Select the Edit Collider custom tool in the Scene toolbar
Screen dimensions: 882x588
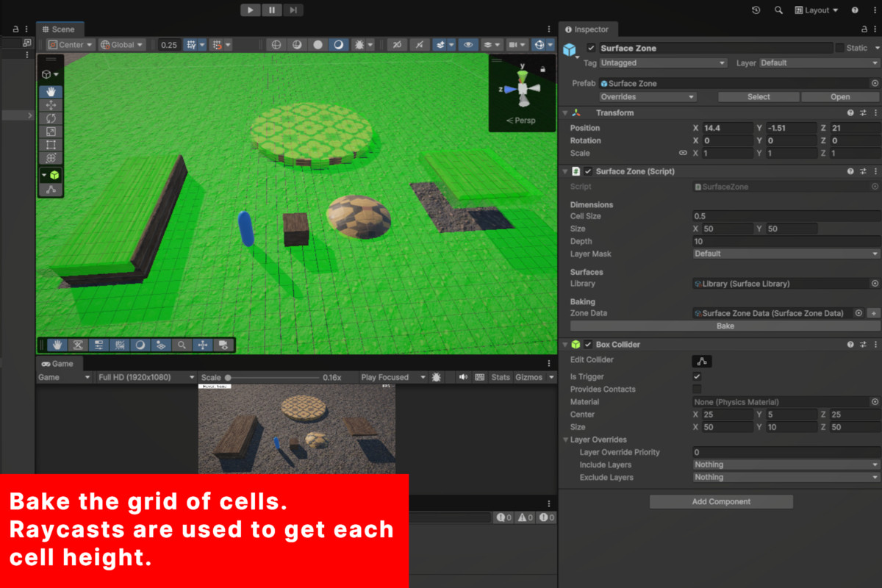51,189
